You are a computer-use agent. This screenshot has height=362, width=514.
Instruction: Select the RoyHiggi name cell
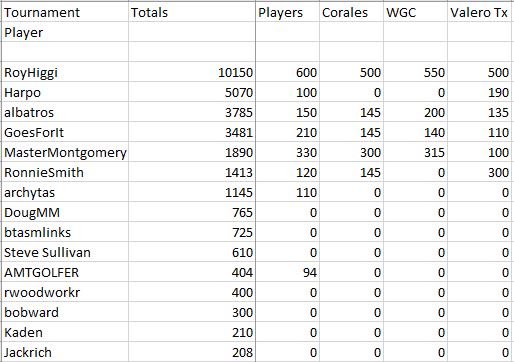point(65,72)
